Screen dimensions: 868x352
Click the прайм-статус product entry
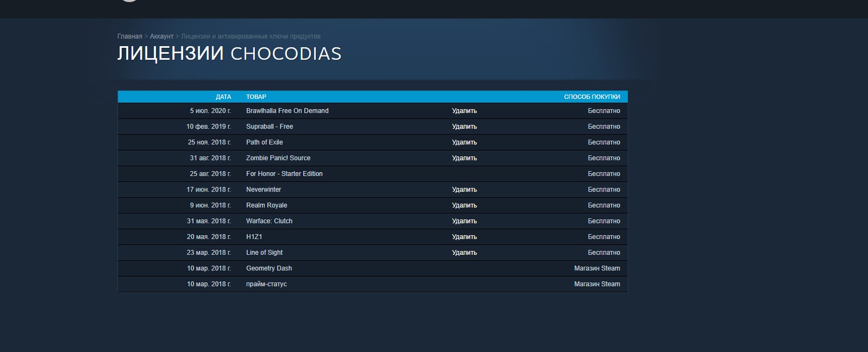266,284
